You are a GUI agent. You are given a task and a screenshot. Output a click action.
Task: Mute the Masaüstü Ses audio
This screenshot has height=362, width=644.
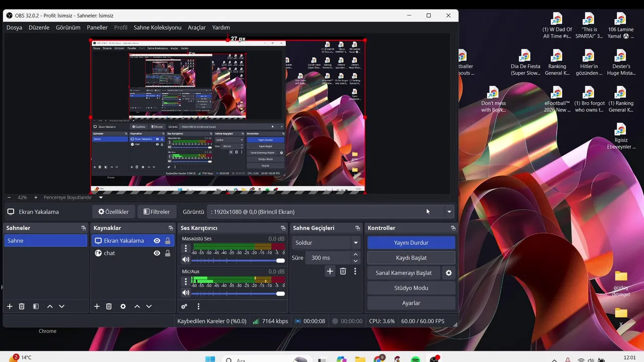tap(186, 260)
